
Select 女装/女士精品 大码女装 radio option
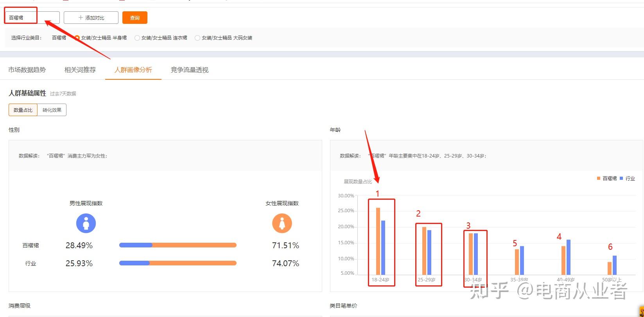pos(197,38)
